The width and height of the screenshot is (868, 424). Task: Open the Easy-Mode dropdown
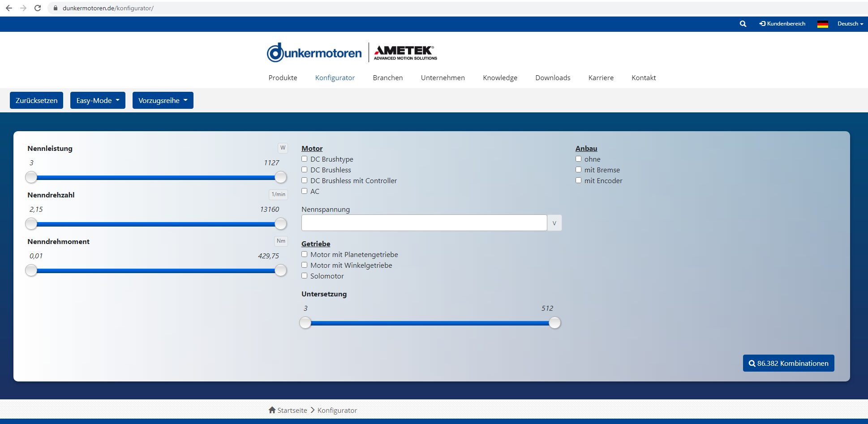(98, 100)
